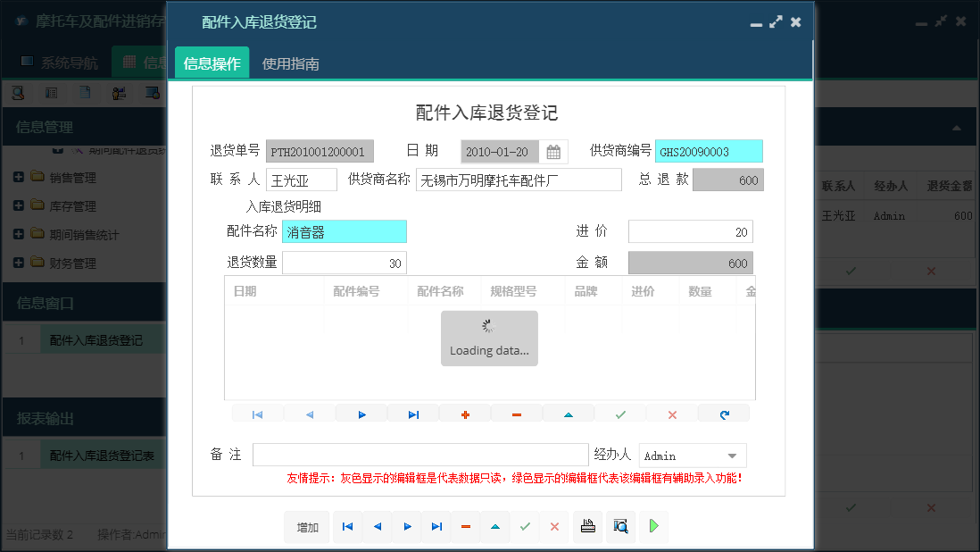Screen dimensions: 980x552
Task: Click the red X cancel icon
Action: [x=672, y=413]
